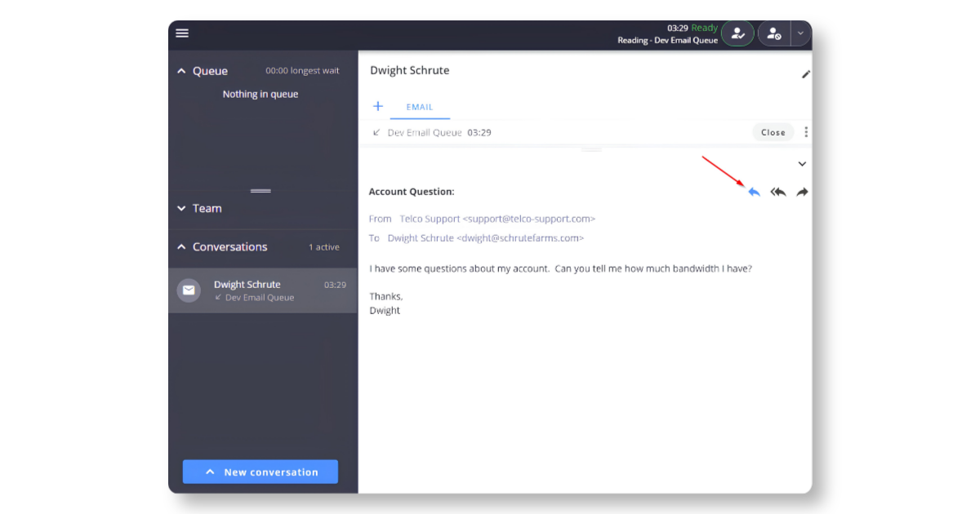Click the 'Reading - Dev Email Queue' status text
Screen dimensions: 980x514
(x=667, y=40)
